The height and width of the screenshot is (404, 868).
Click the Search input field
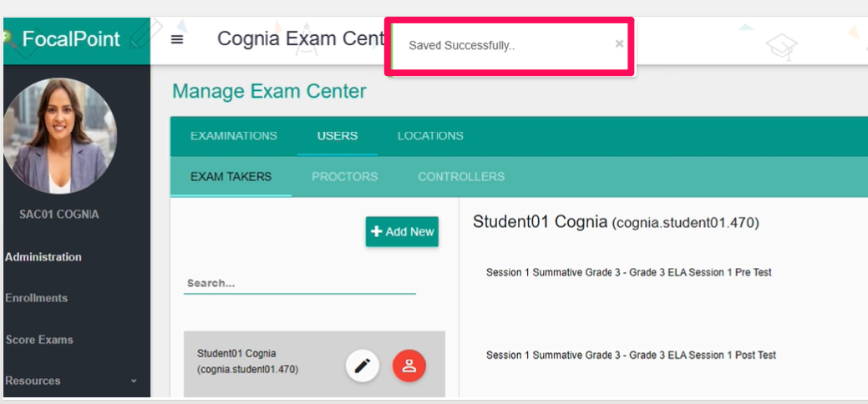click(299, 283)
